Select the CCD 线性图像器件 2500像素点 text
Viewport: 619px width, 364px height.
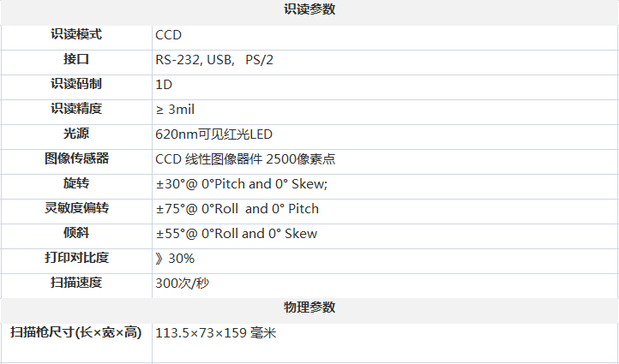tap(244, 159)
